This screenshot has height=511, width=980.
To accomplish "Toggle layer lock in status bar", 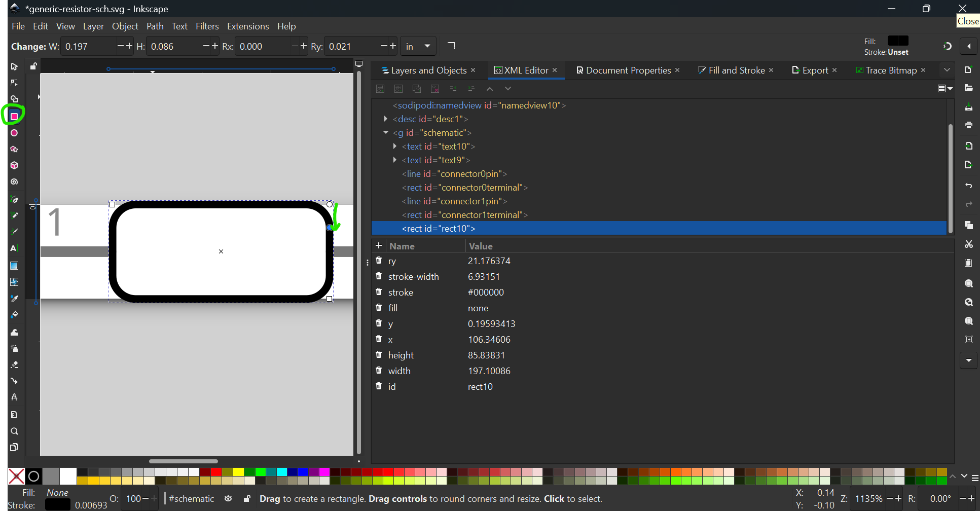I will pyautogui.click(x=247, y=499).
